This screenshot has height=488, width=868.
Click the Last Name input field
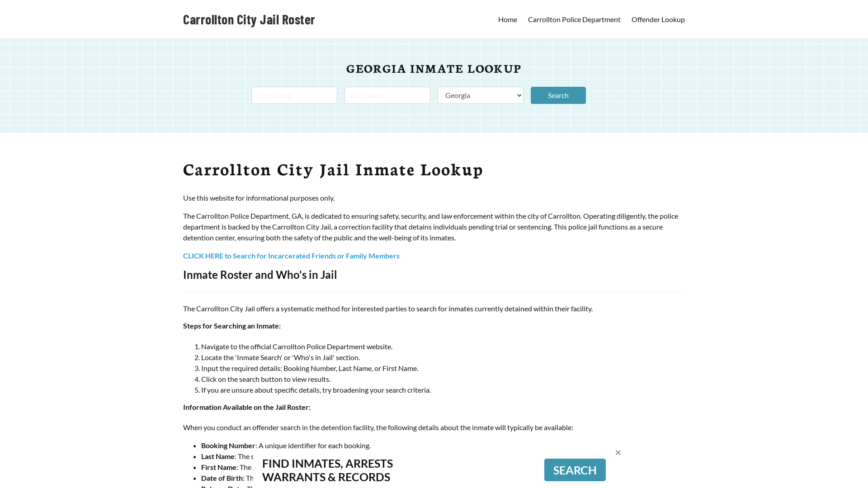pyautogui.click(x=387, y=95)
